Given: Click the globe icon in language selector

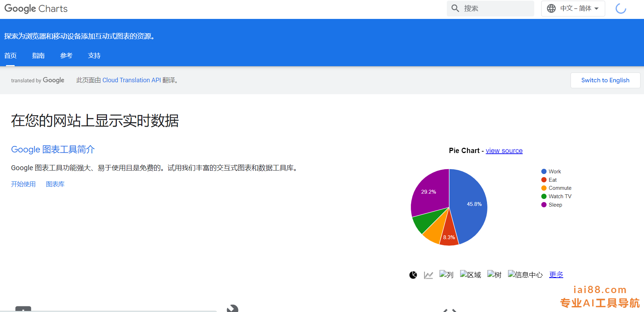Looking at the screenshot, I should 551,8.
